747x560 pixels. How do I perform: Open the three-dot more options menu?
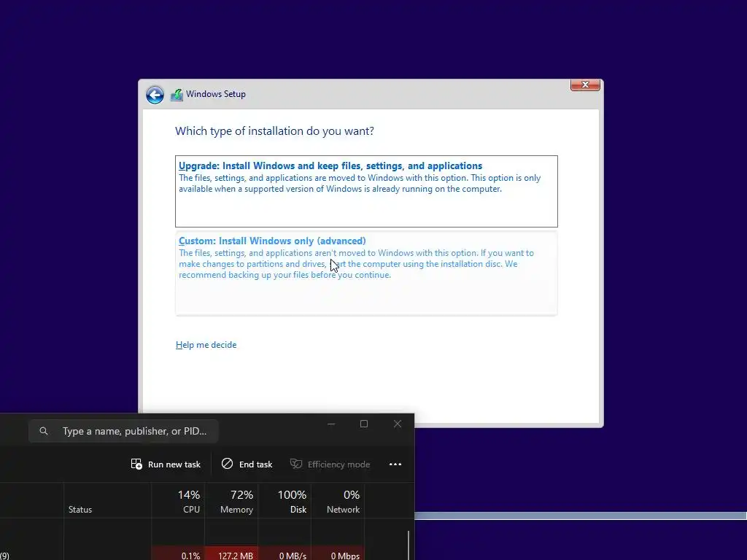(x=395, y=464)
